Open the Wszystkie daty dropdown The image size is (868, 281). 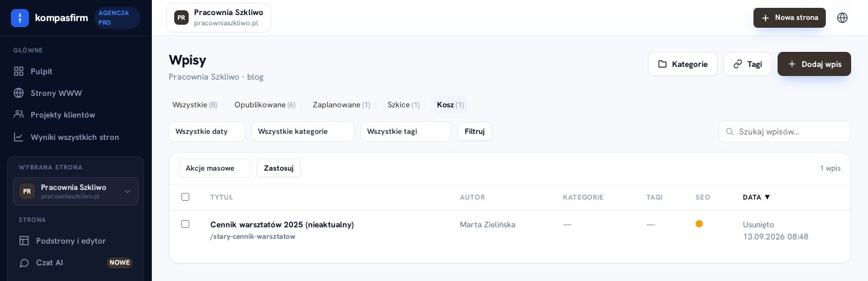click(207, 131)
